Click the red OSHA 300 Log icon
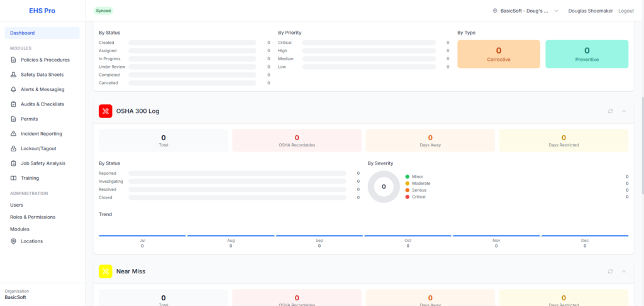 (x=105, y=111)
